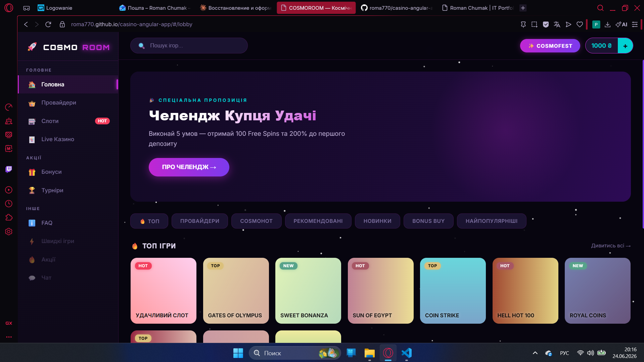Open the SWEET BONANZA game card

click(x=308, y=291)
